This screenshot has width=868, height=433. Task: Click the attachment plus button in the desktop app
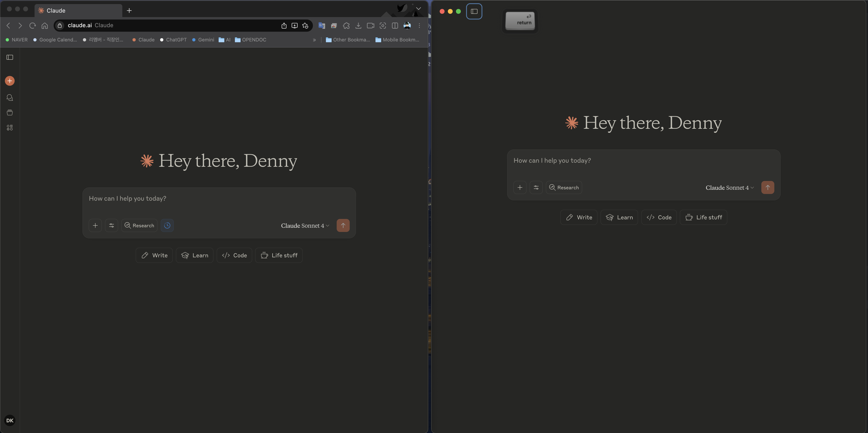(x=520, y=187)
